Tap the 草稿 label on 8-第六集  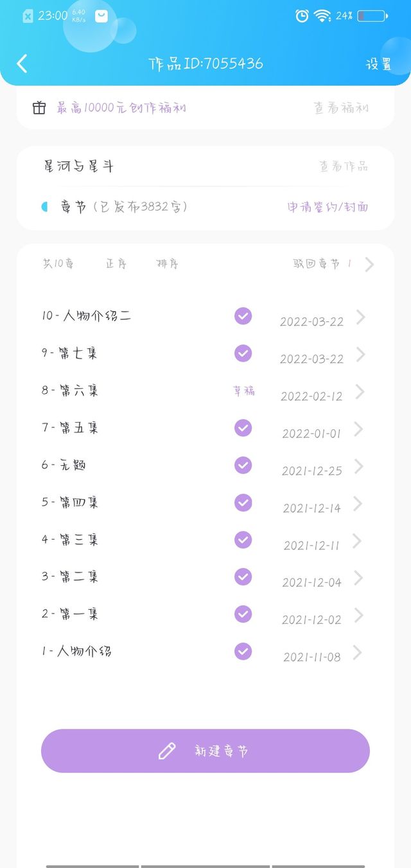pyautogui.click(x=243, y=391)
